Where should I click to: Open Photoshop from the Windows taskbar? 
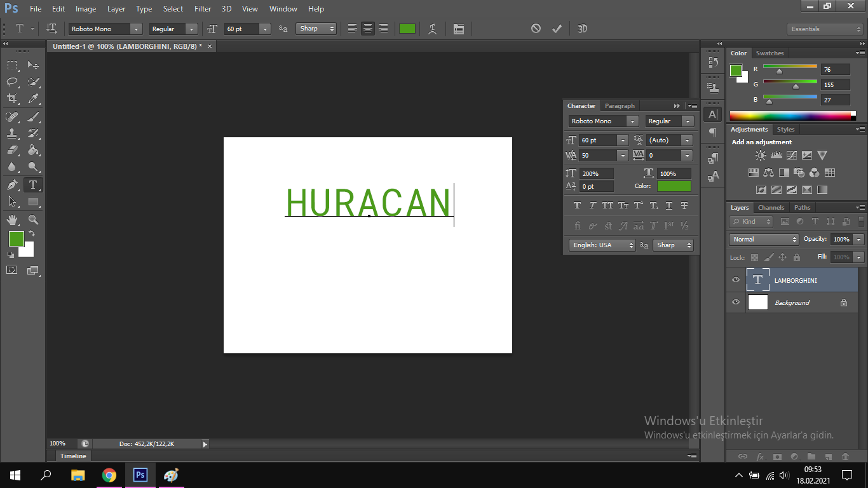[x=140, y=475]
